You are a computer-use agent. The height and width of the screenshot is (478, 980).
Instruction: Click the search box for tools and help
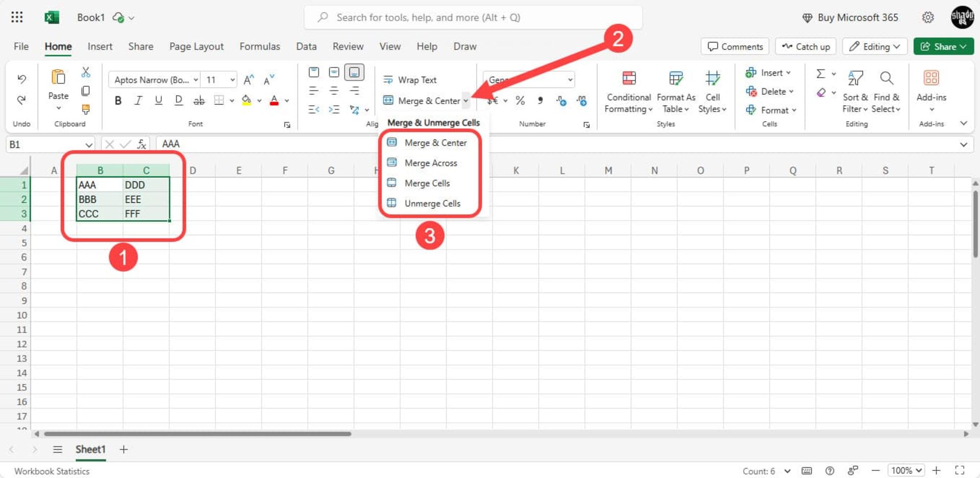pos(473,18)
